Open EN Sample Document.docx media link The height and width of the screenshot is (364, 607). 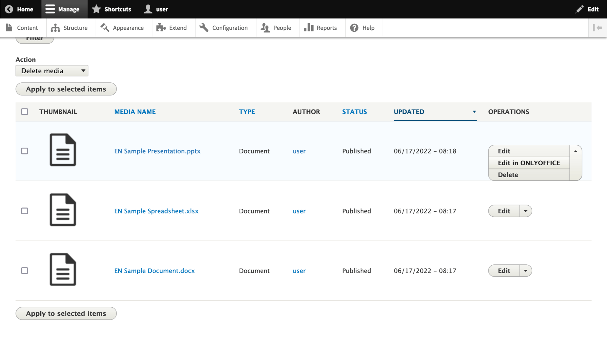154,271
